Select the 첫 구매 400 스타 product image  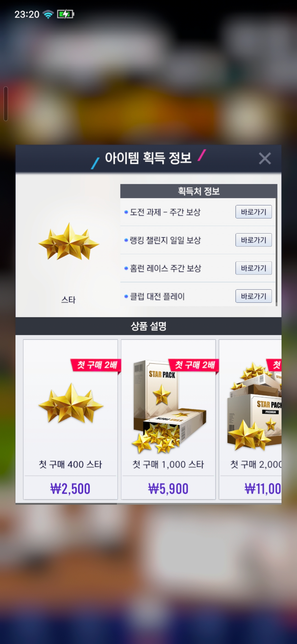pyautogui.click(x=71, y=403)
